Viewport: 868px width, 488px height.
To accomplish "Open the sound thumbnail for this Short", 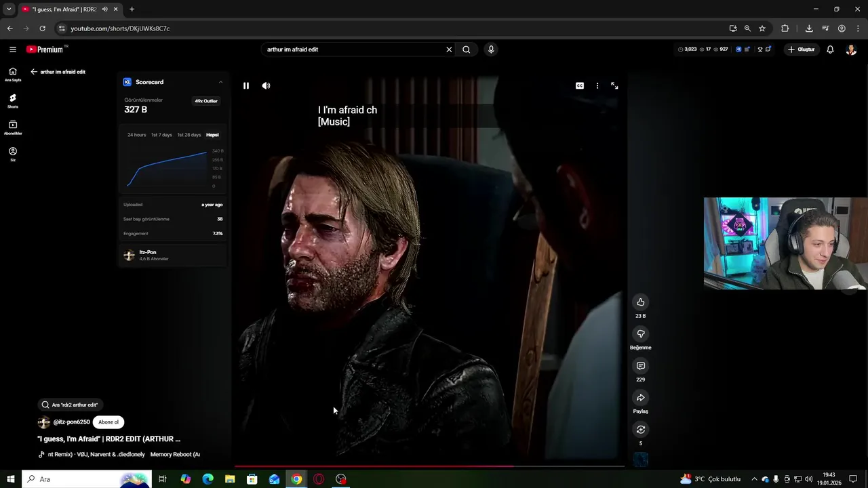I will click(640, 460).
